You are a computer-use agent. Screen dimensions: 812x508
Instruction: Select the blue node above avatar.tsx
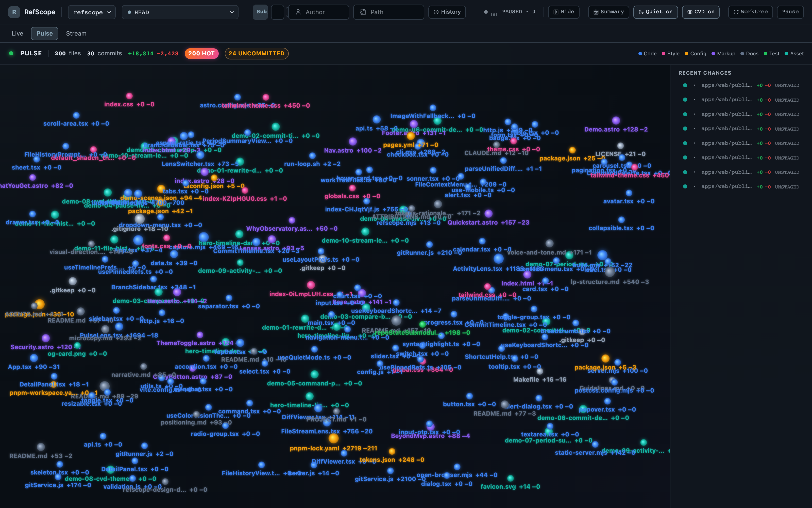coord(629,193)
